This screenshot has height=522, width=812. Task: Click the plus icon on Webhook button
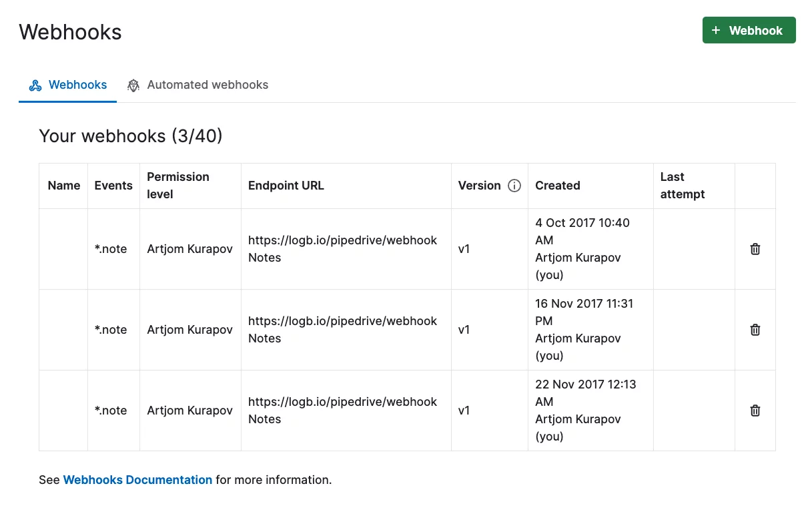tap(716, 31)
